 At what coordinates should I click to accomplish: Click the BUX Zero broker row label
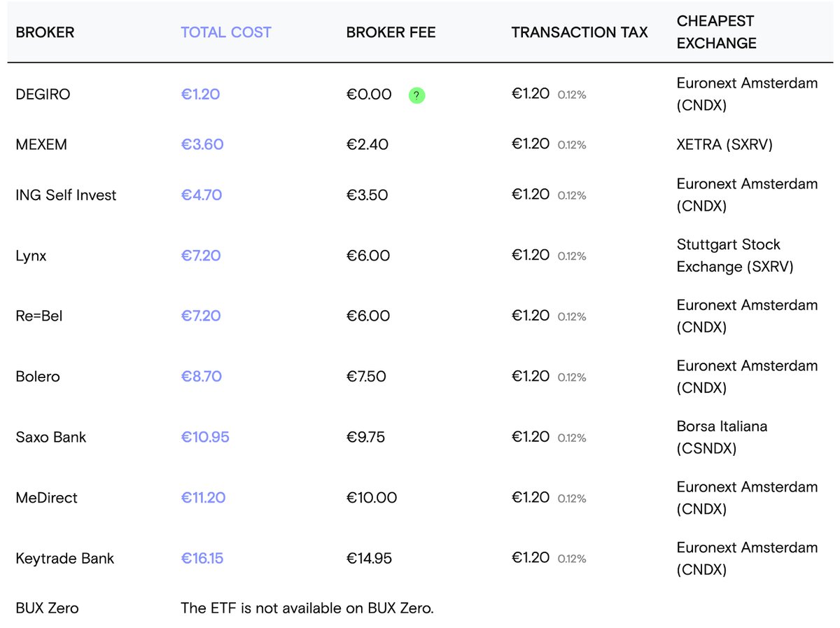[x=47, y=608]
